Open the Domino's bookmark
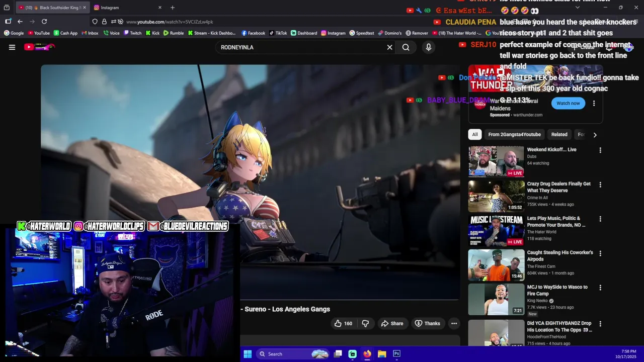Image resolution: width=644 pixels, height=362 pixels. [390, 33]
